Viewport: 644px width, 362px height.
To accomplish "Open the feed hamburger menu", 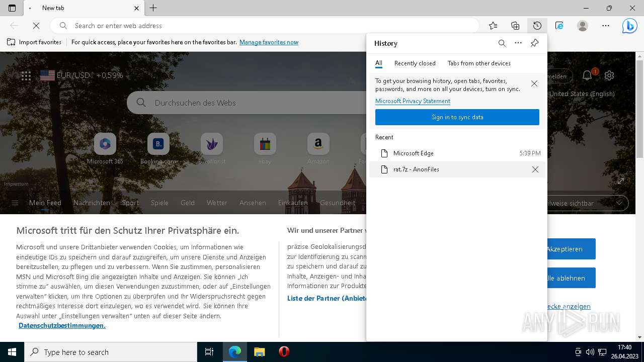I will [x=15, y=203].
